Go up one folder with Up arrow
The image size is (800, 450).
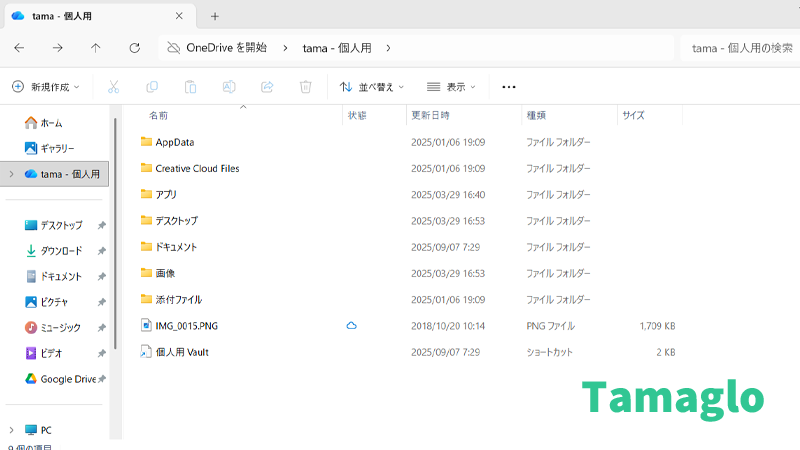coord(96,47)
